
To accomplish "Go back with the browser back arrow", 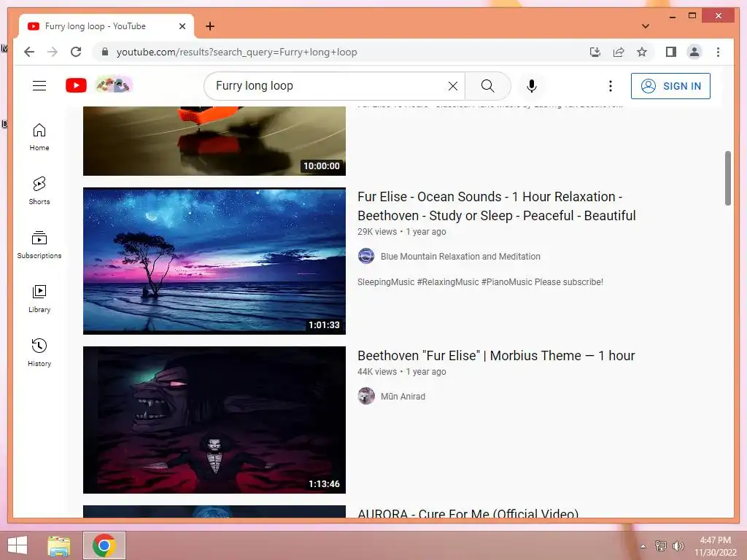I will coord(29,52).
